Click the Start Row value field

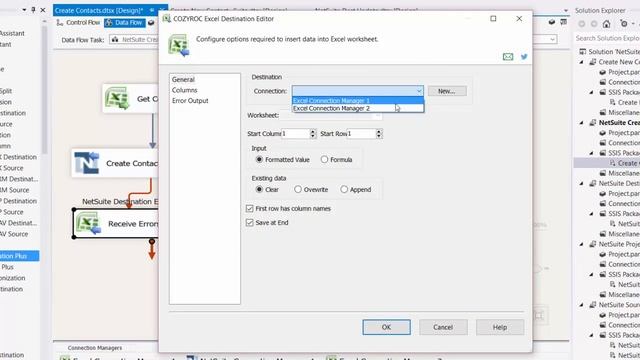click(361, 133)
